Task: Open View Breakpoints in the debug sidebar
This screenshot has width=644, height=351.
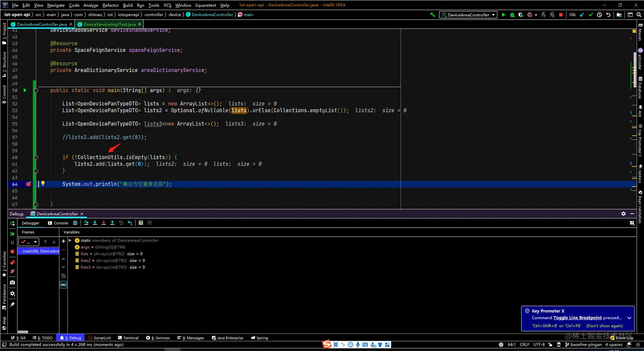Action: coord(12,263)
